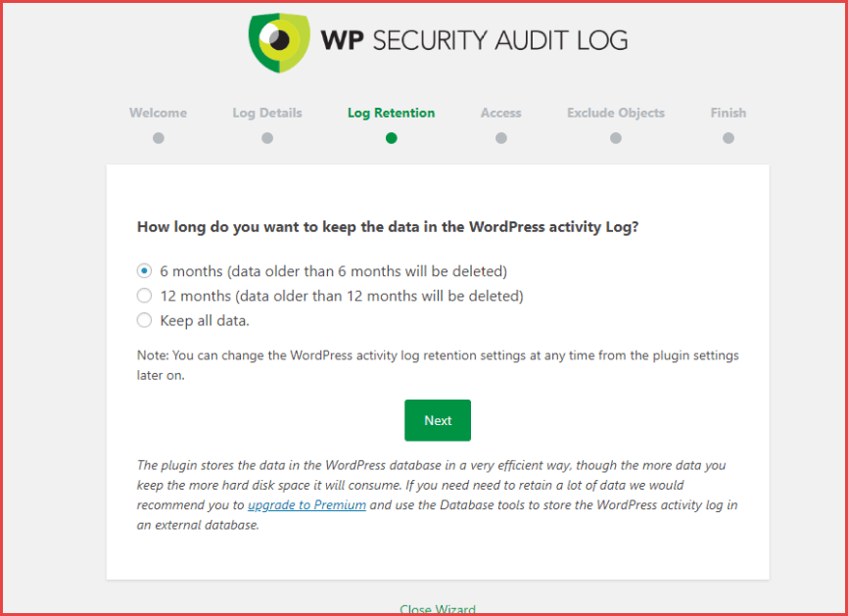This screenshot has height=616, width=848.
Task: Select the 6 months retention option
Action: click(144, 270)
